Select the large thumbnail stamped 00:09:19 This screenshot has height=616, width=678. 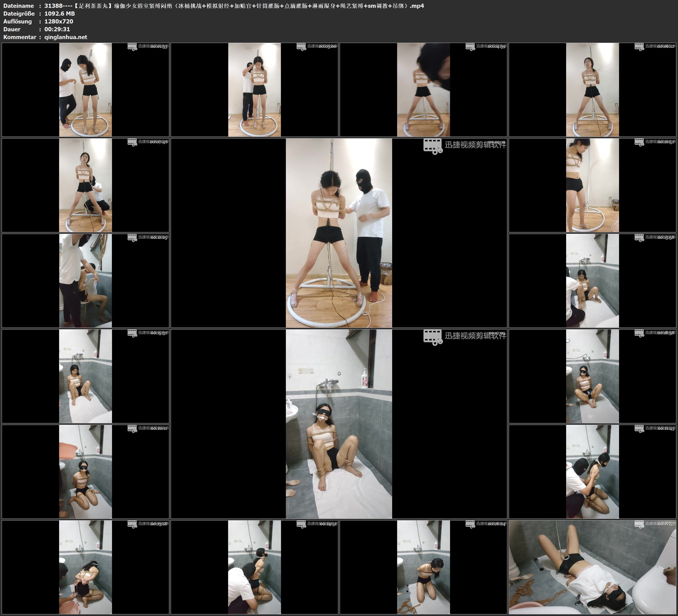tap(339, 233)
